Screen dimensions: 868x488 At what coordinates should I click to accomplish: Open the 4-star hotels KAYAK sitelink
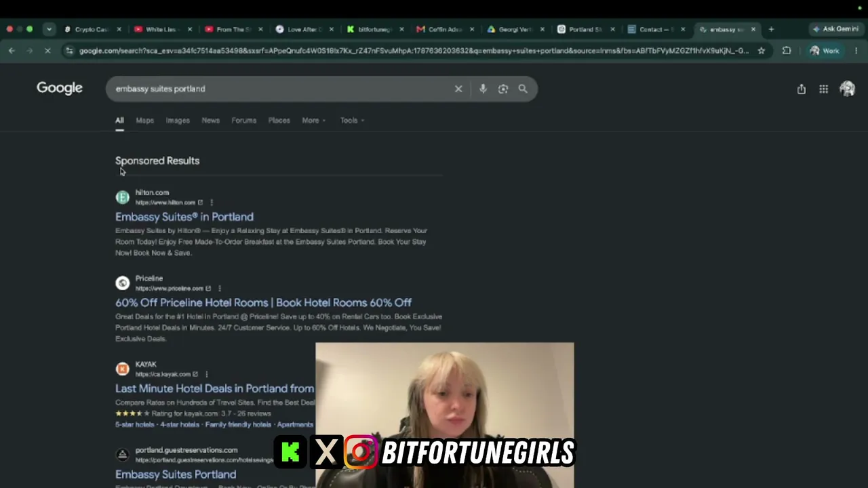(x=180, y=425)
